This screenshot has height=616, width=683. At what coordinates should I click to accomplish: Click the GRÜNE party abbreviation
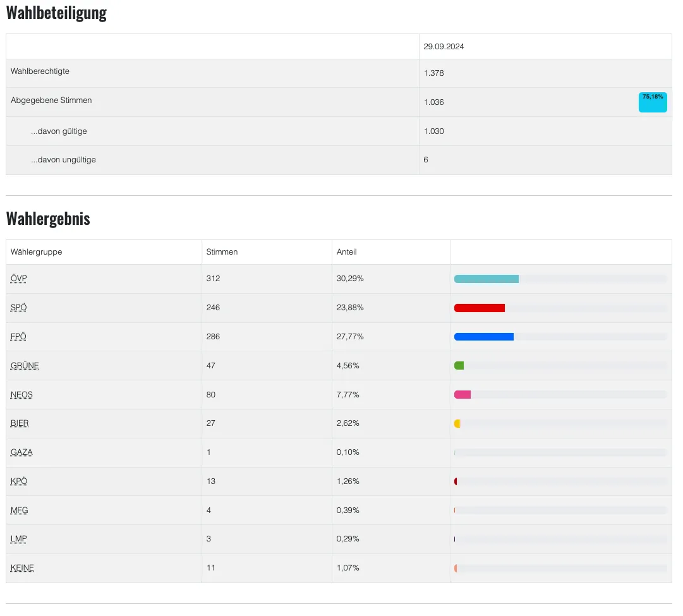(x=25, y=366)
